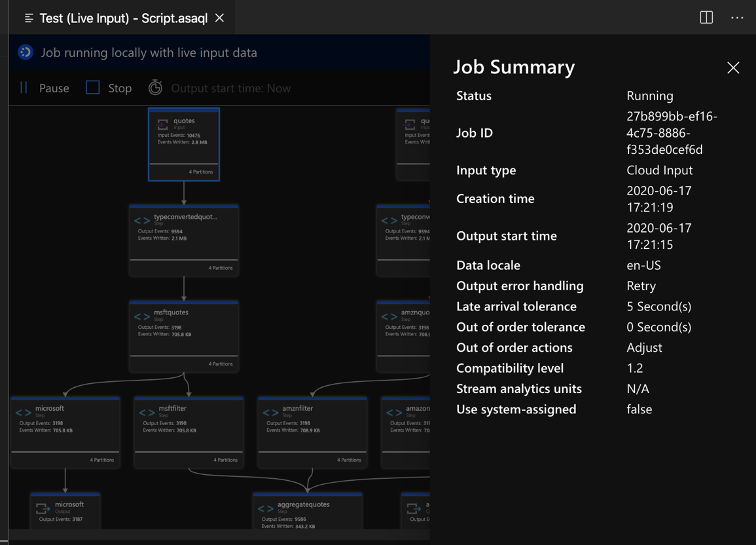
Task: Select the microsoft step node
Action: click(65, 432)
